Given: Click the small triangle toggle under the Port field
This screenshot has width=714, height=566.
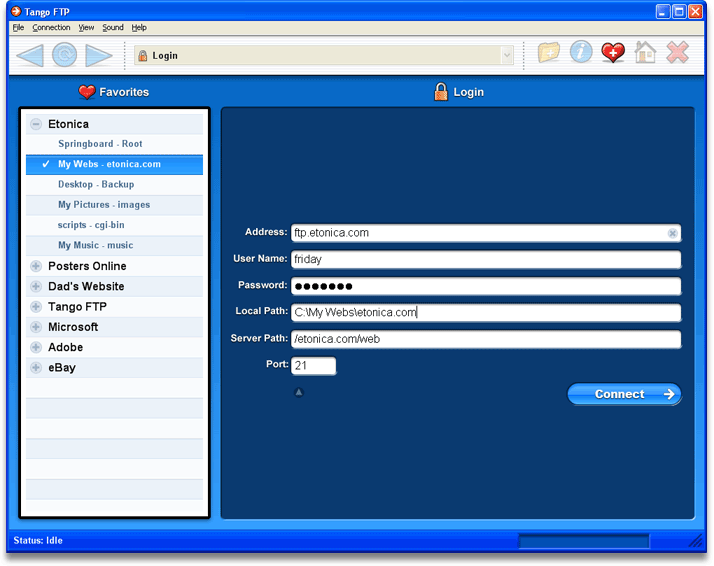Looking at the screenshot, I should pyautogui.click(x=299, y=392).
